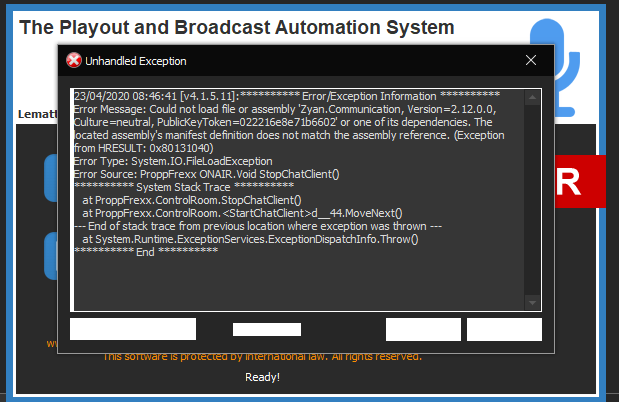Screen dimensions: 619x402
Task: Close the Unhandled Exception dialog
Action: click(x=531, y=61)
